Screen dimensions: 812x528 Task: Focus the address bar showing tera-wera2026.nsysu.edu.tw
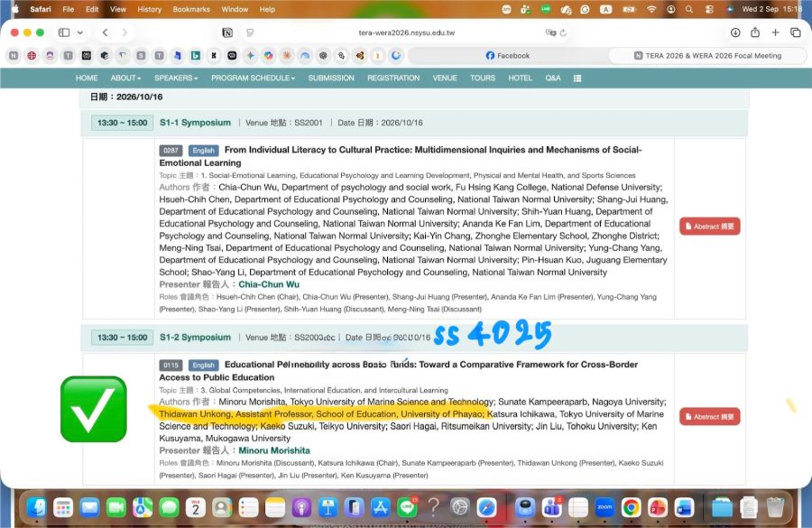point(407,32)
